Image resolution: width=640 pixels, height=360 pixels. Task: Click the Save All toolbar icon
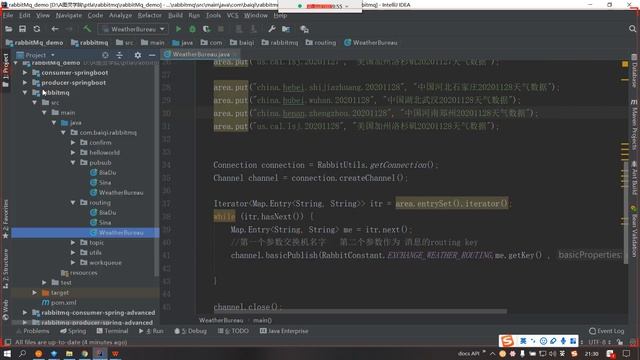22,29
